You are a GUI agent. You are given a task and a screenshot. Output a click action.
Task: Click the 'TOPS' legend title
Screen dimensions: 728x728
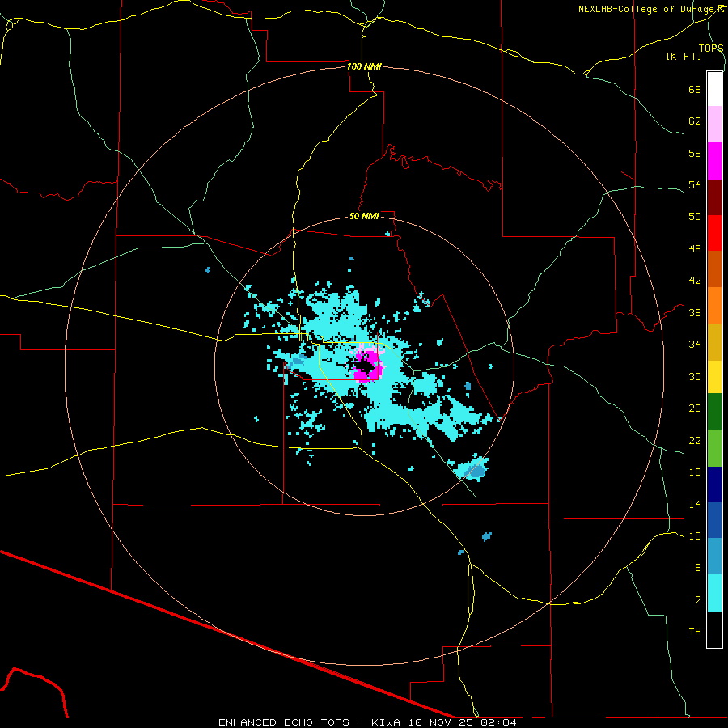pyautogui.click(x=711, y=48)
